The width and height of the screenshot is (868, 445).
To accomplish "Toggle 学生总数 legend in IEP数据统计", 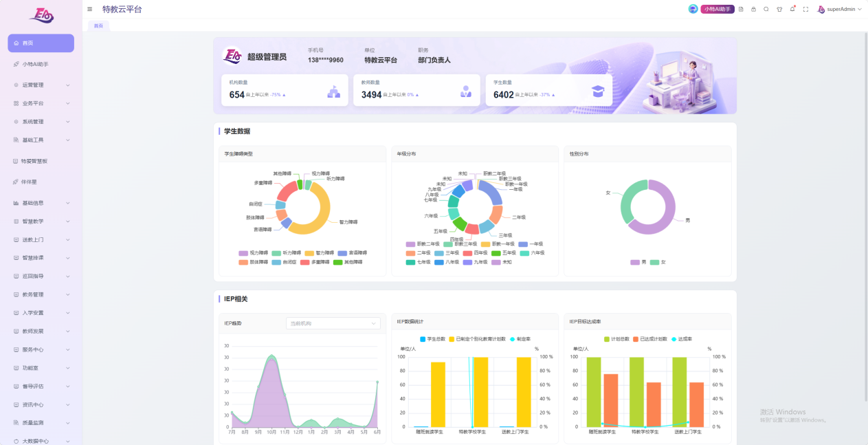I will (432, 339).
